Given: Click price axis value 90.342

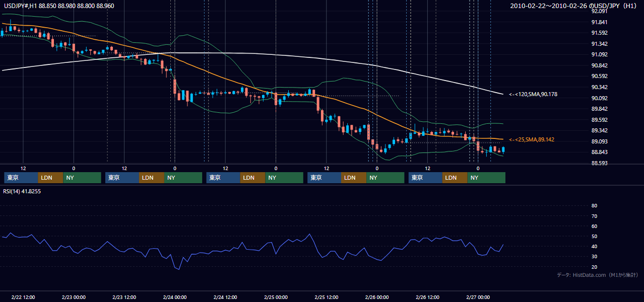Looking at the screenshot, I should pos(599,87).
